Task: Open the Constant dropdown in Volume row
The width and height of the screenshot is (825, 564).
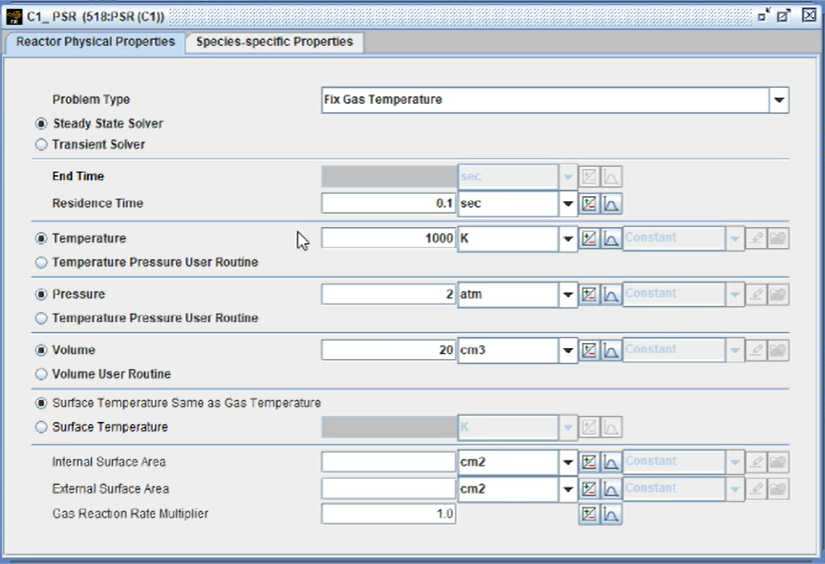Action: click(735, 350)
